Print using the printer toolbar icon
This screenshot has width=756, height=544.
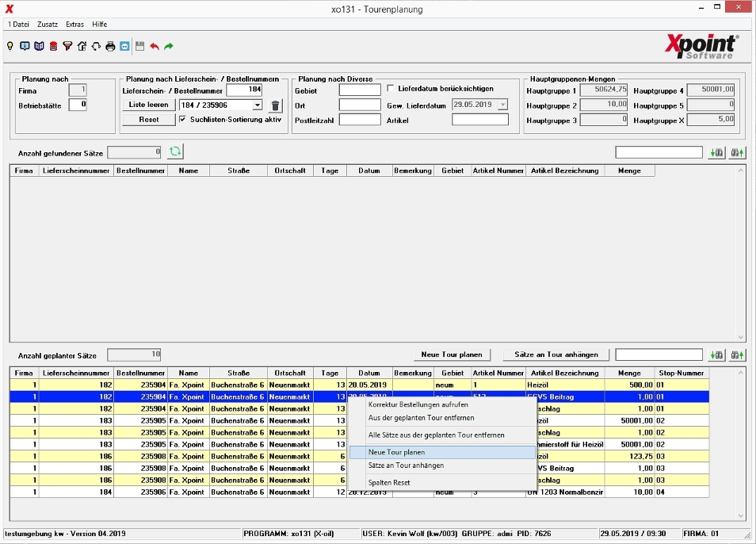pos(110,46)
